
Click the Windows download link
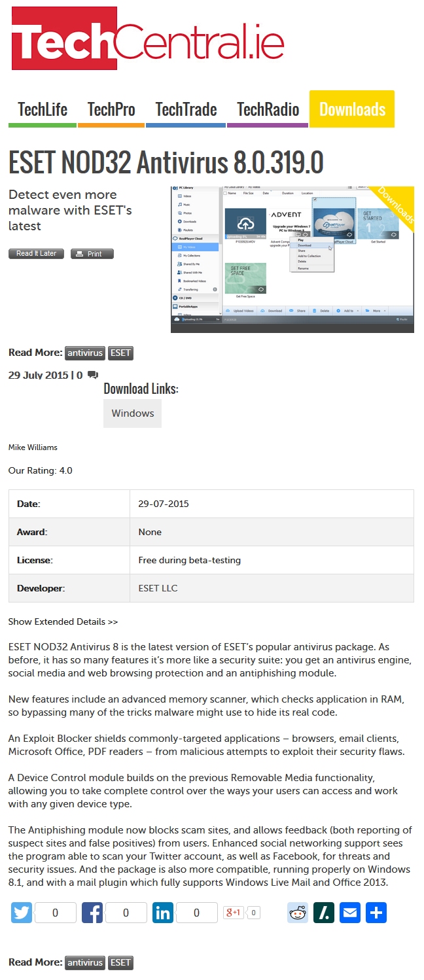(x=133, y=413)
